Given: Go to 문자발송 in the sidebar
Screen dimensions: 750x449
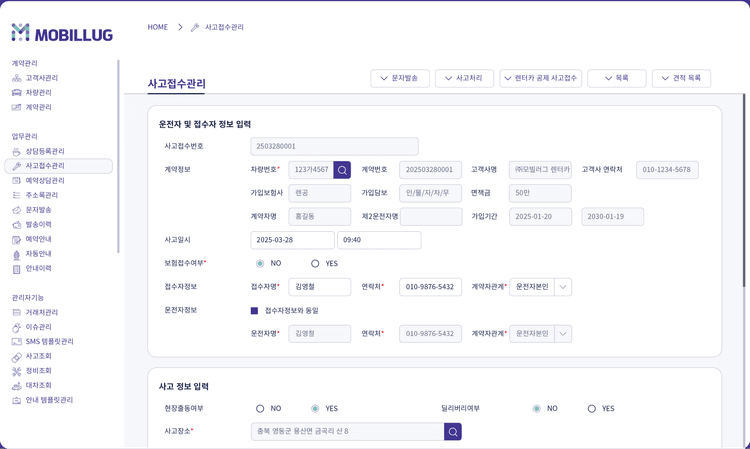Looking at the screenshot, I should (38, 210).
